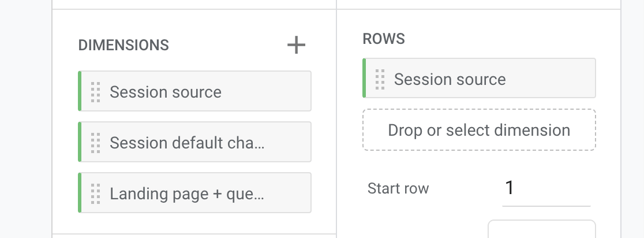The image size is (644, 238).
Task: Click green bar on Session source dimension chip
Action: (80, 91)
